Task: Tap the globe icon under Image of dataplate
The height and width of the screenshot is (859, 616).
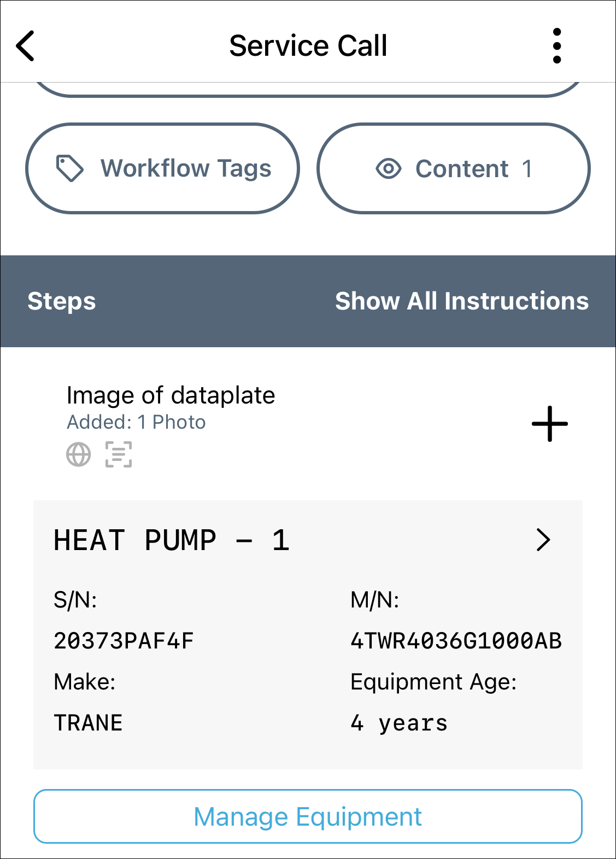Action: [x=79, y=454]
